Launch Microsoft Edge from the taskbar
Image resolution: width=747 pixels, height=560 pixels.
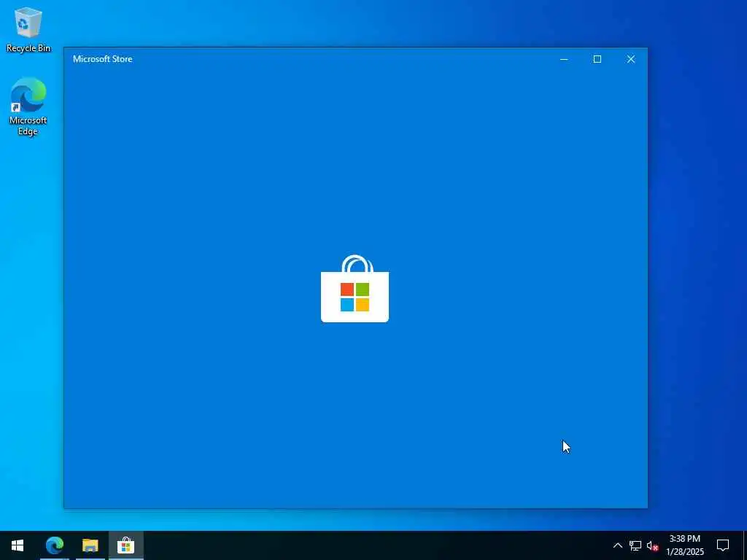[x=54, y=545]
